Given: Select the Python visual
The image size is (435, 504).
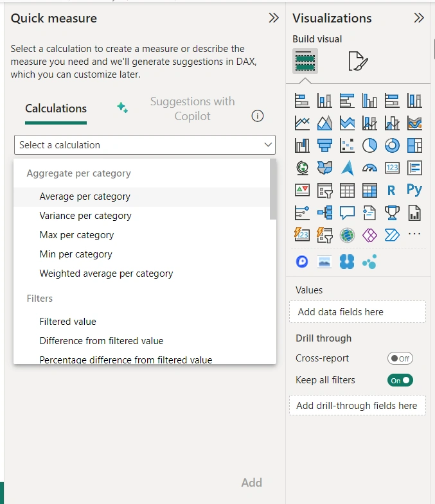Looking at the screenshot, I should click(414, 190).
